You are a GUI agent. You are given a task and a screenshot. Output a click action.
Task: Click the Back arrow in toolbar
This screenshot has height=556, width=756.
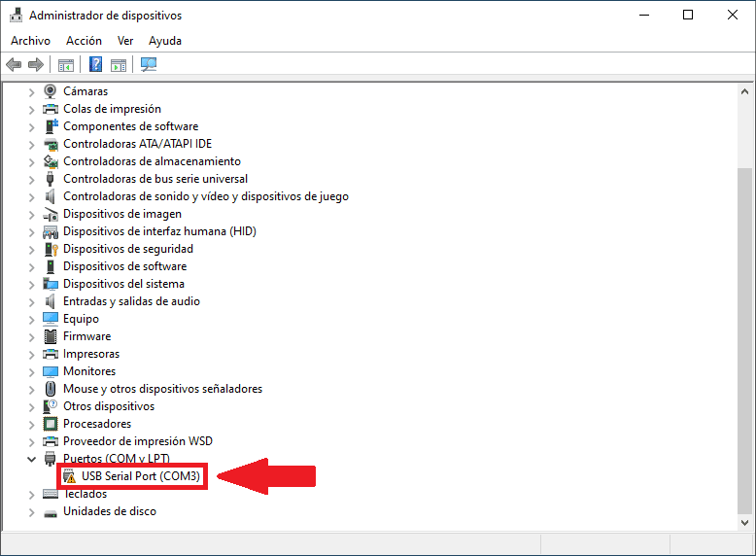pos(14,65)
